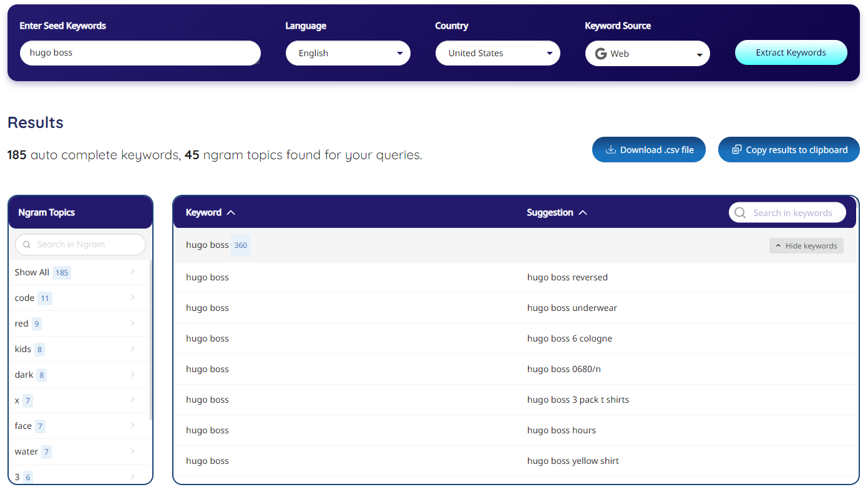This screenshot has height=492, width=868.
Task: Click suggestion hugo boss hours
Action: [x=562, y=430]
